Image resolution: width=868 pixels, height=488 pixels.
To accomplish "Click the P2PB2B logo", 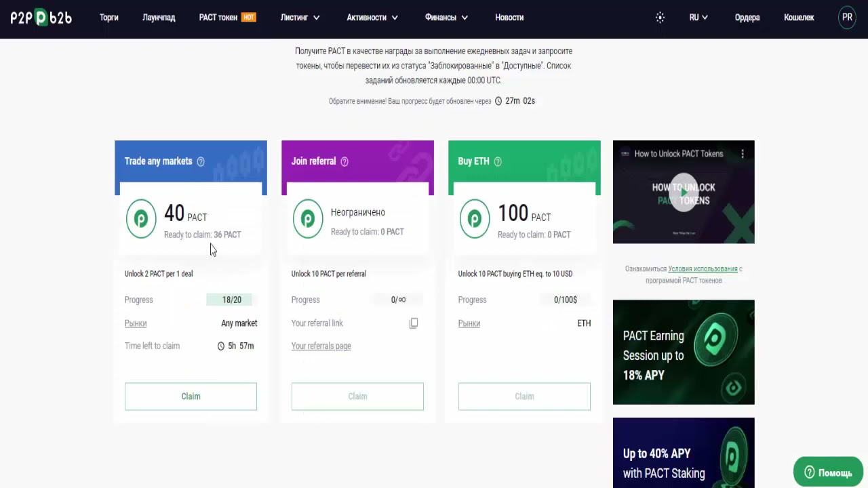I will point(41,18).
